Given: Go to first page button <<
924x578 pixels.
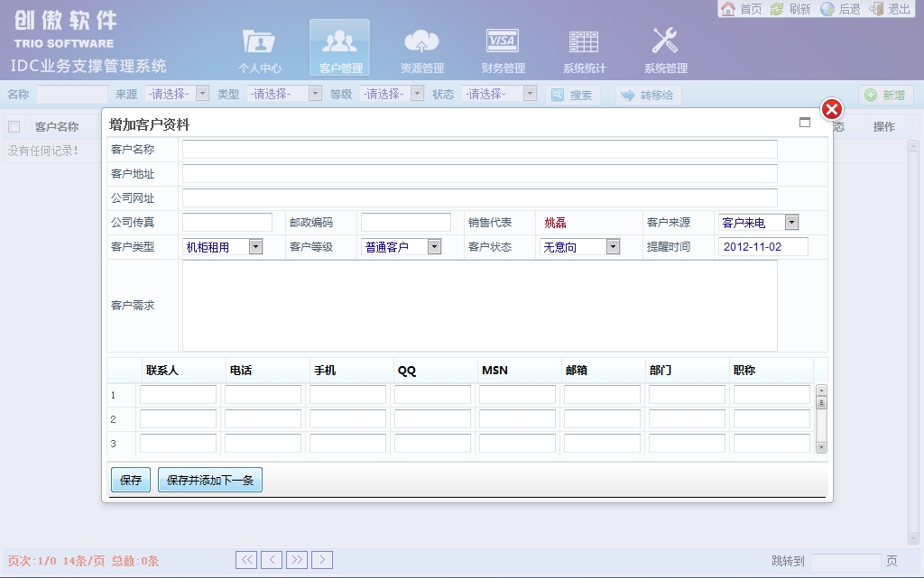Looking at the screenshot, I should click(246, 560).
